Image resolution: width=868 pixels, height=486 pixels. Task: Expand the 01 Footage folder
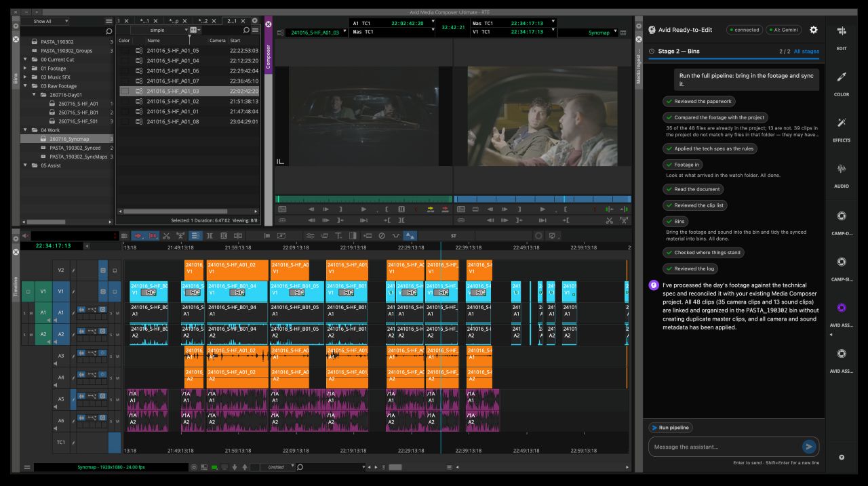pyautogui.click(x=26, y=68)
